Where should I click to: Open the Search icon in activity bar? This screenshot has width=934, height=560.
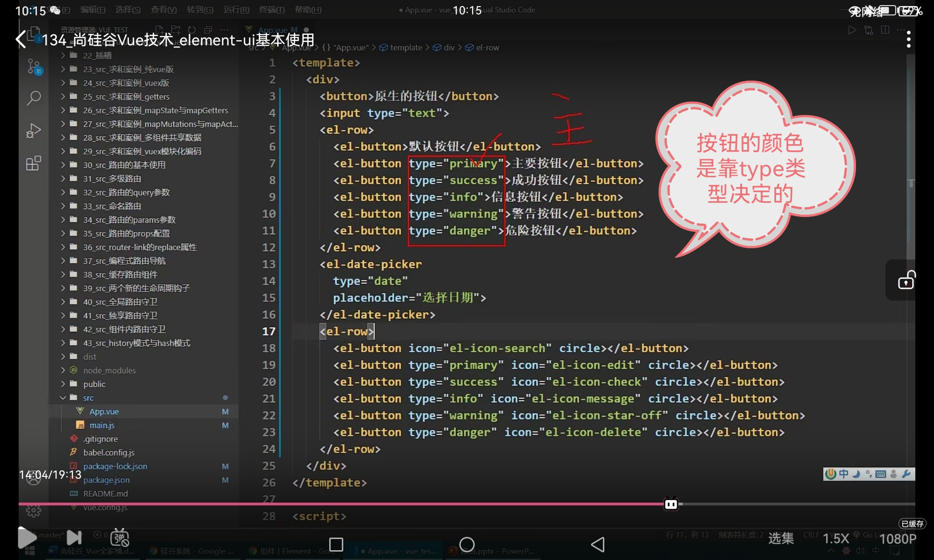point(34,98)
